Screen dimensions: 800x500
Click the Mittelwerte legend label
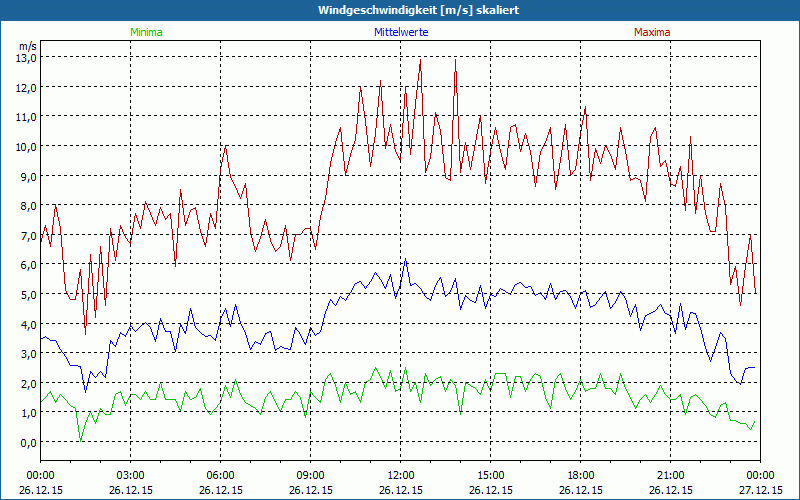point(401,32)
